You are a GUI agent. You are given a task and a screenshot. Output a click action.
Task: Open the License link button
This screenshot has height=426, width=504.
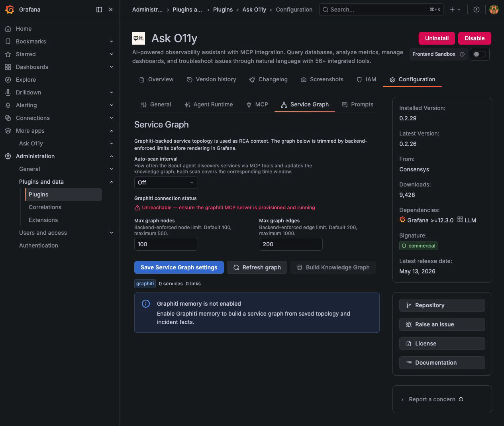pos(442,344)
